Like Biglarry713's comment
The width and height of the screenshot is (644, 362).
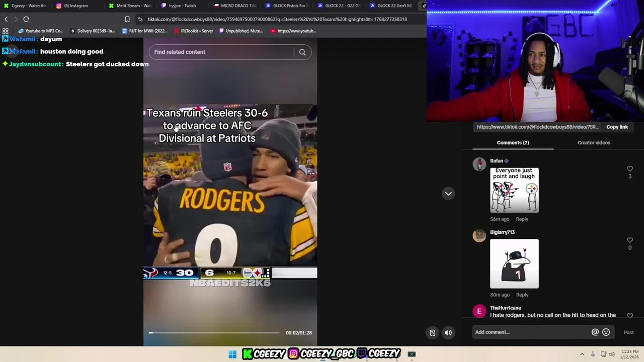tap(629, 240)
